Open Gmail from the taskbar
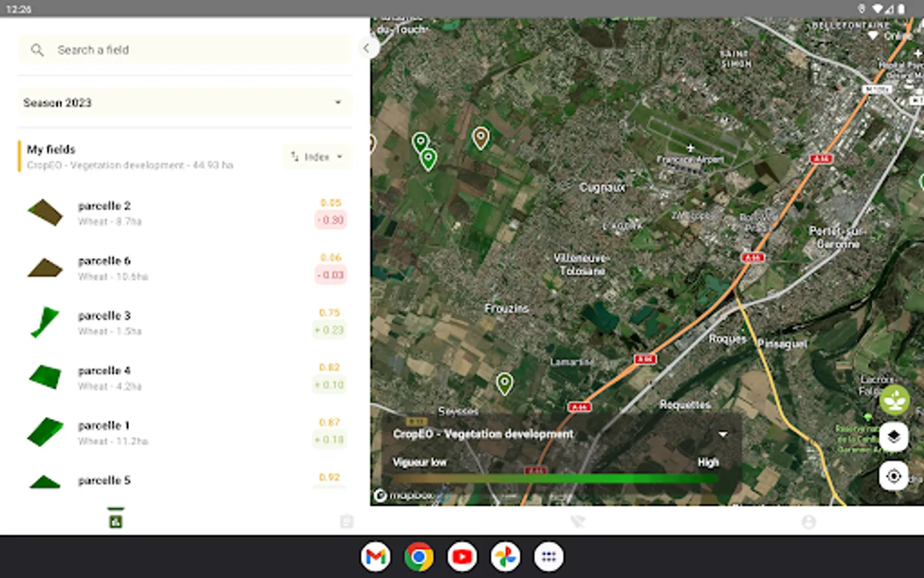This screenshot has width=924, height=578. [x=375, y=557]
